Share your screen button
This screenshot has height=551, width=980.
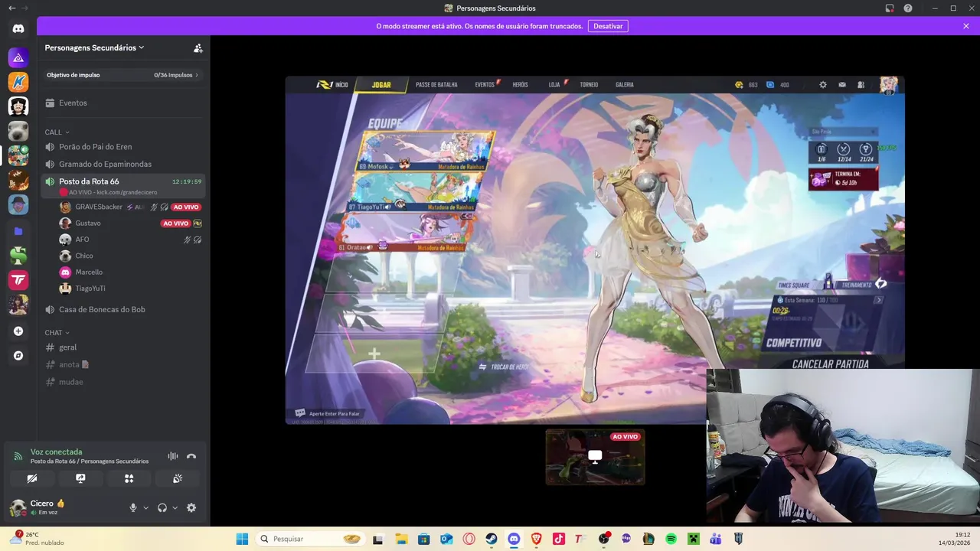[x=80, y=478]
